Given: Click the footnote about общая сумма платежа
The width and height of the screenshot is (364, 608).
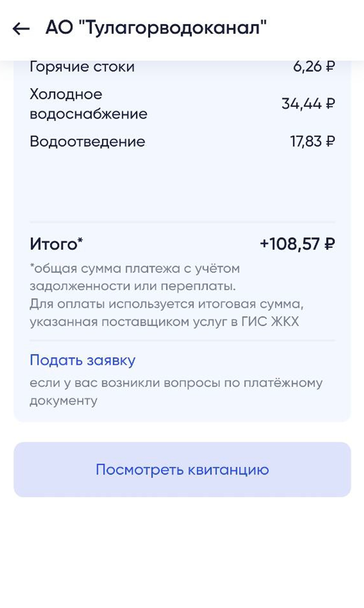Looking at the screenshot, I should click(x=134, y=277).
